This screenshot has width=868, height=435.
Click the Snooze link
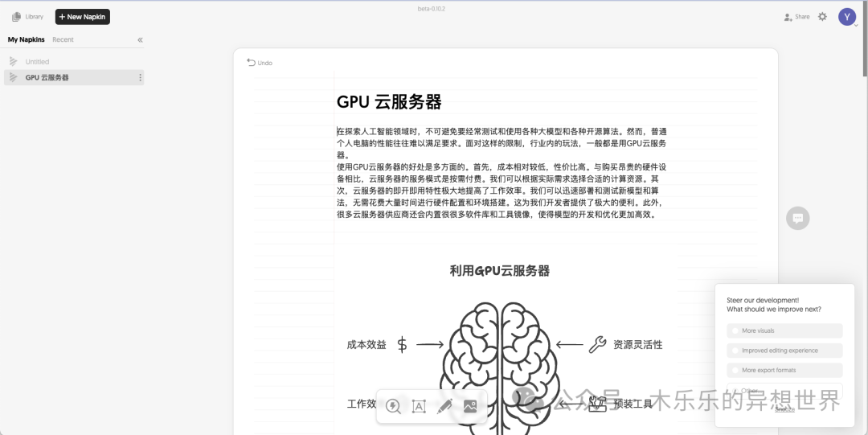point(784,409)
